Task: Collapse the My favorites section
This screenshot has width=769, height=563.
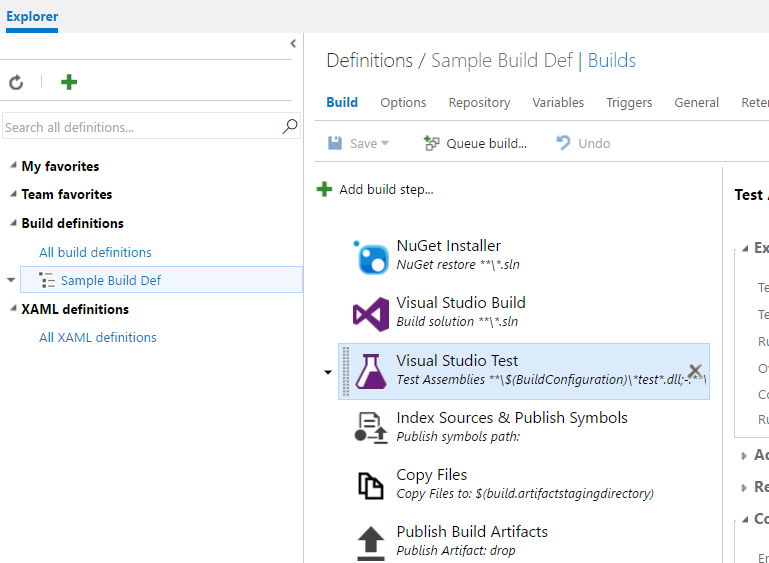Action: coord(13,166)
